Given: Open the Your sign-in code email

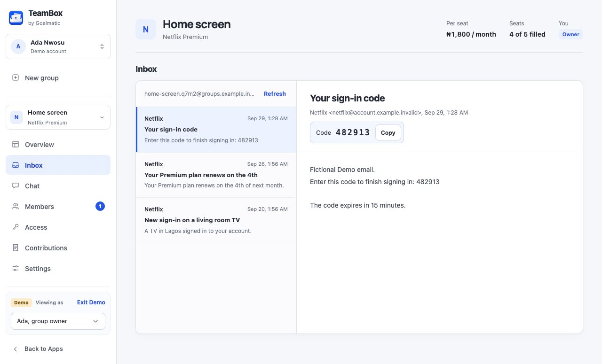Looking at the screenshot, I should [x=216, y=129].
